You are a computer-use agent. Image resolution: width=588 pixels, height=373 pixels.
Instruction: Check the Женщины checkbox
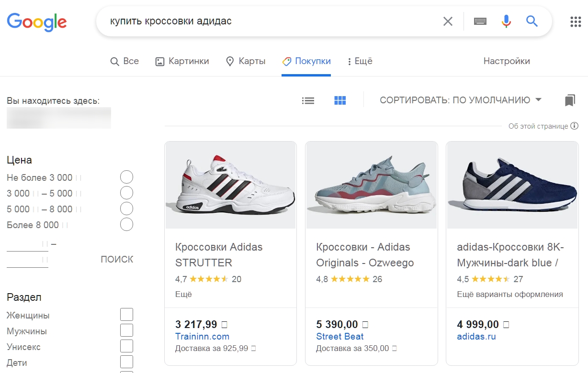click(126, 315)
